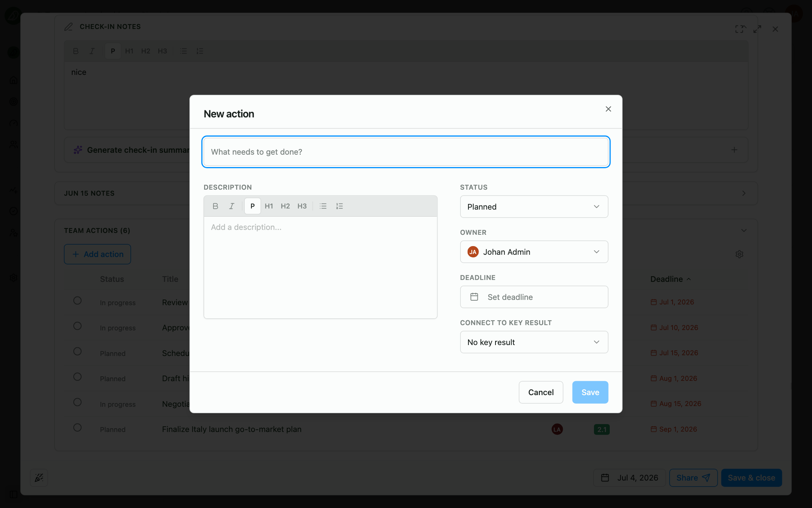Open the Jul 4, 2026 date picker
The height and width of the screenshot is (508, 812).
pos(629,478)
